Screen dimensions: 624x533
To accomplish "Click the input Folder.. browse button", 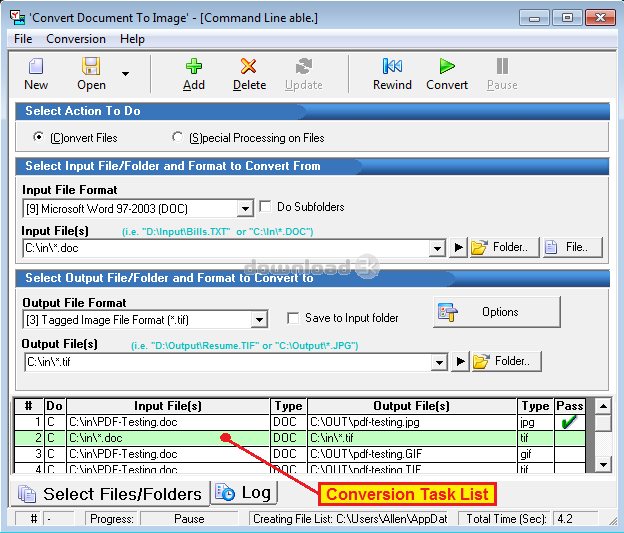I will [x=505, y=247].
